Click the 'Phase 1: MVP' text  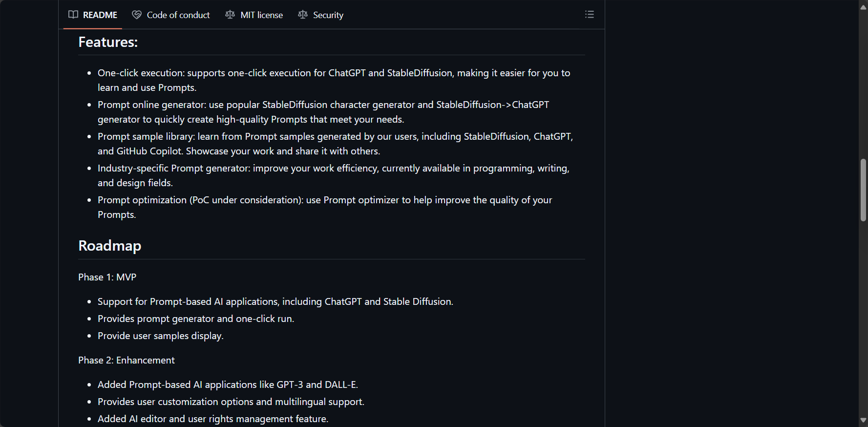coord(107,277)
